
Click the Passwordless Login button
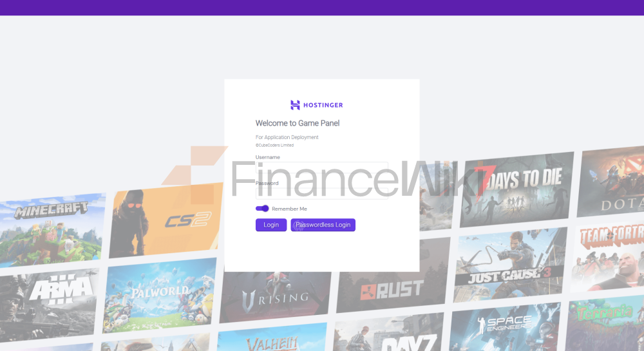click(x=323, y=225)
